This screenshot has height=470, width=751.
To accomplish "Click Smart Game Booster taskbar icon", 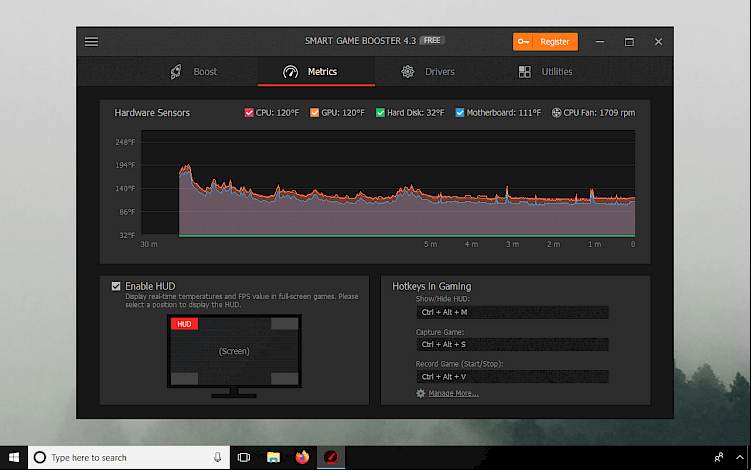I will pyautogui.click(x=331, y=458).
